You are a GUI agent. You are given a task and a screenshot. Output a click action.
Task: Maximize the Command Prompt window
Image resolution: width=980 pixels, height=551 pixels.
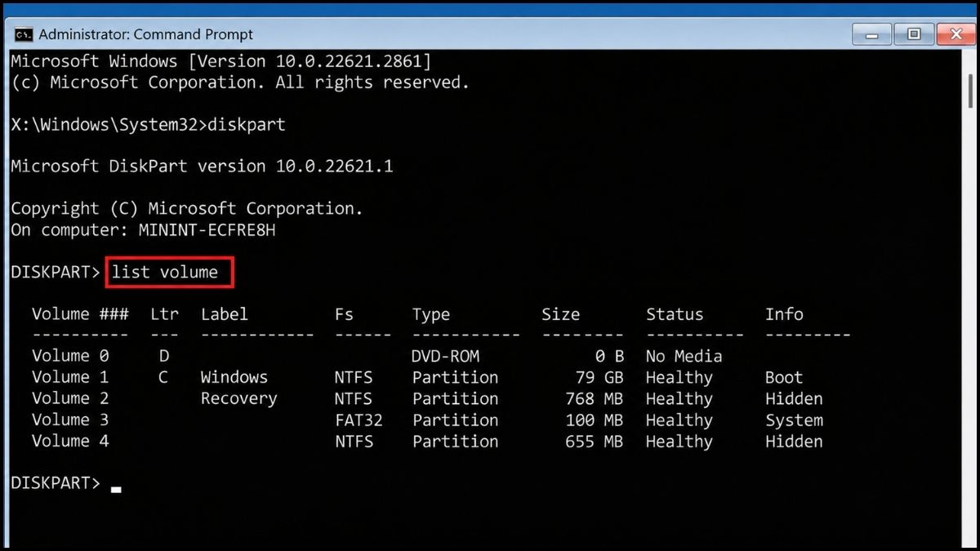(914, 34)
